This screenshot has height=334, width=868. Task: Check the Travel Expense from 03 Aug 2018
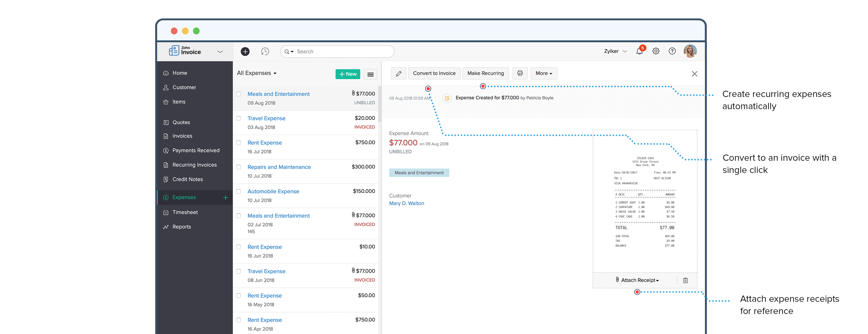tap(238, 119)
